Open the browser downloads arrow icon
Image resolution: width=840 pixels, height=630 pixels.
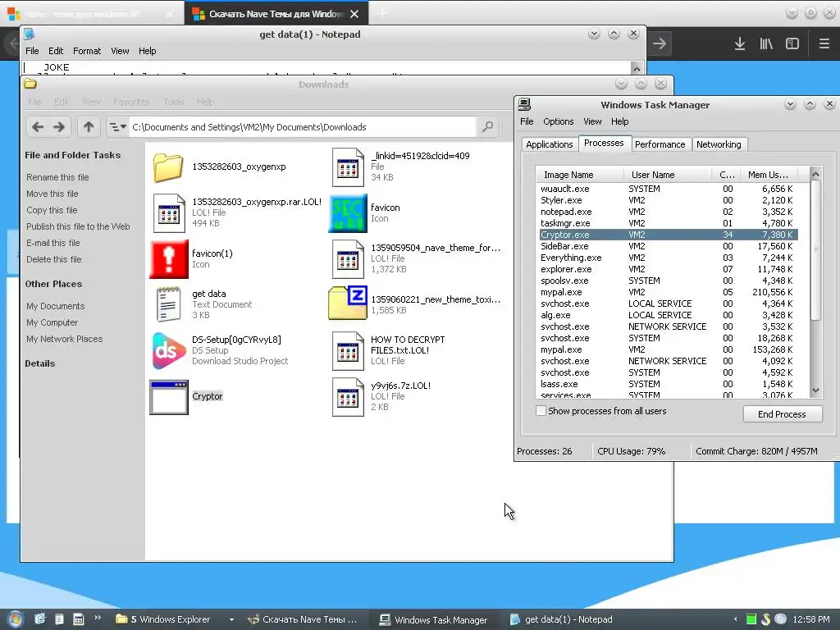click(x=740, y=43)
